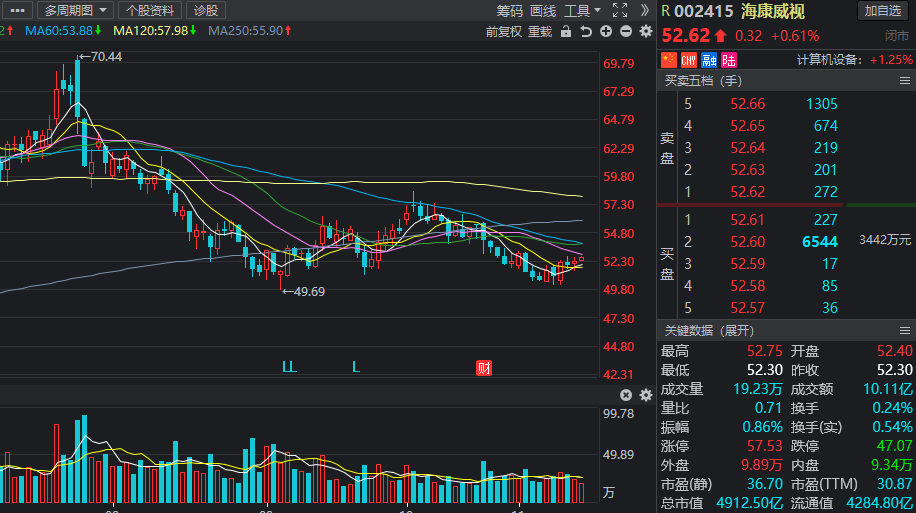Click the blue 融 margin trading badge
Image resolution: width=916 pixels, height=513 pixels.
(x=709, y=60)
